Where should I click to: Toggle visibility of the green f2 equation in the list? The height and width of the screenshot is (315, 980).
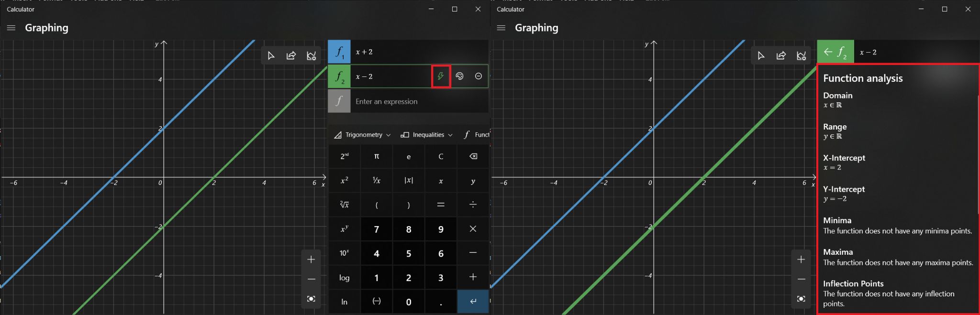click(x=339, y=76)
